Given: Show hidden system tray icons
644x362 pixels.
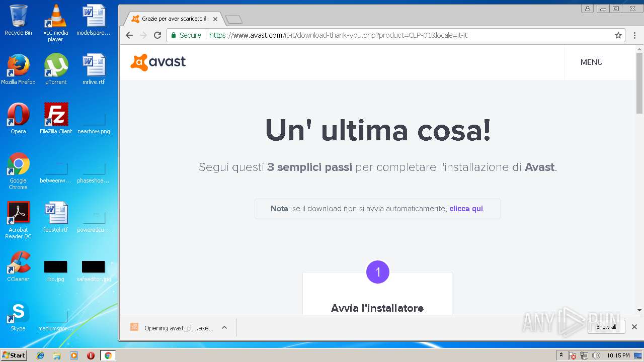Looking at the screenshot, I should (x=560, y=355).
